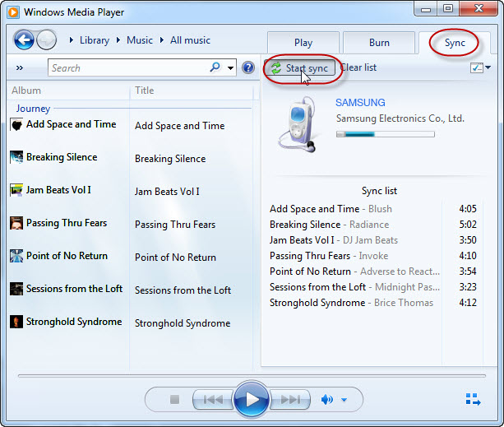
Task: Select Passing Thru Fears - Invoke in Sync list
Action: [x=329, y=256]
